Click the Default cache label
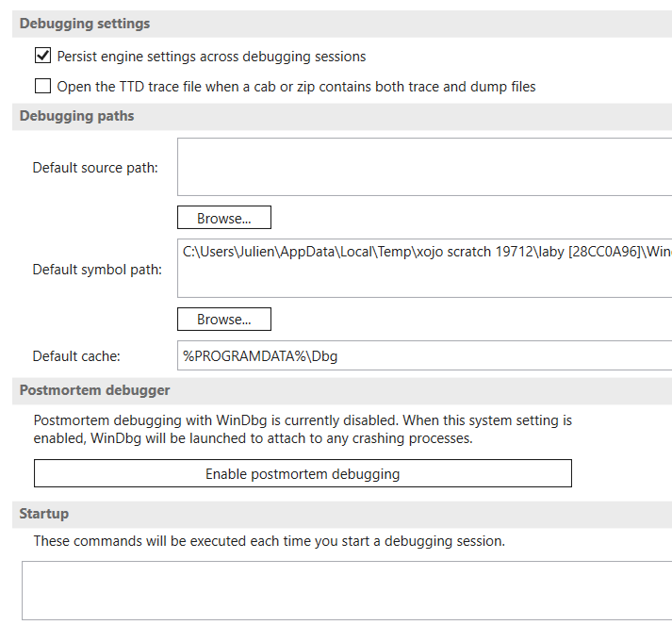672x625 pixels. (76, 356)
